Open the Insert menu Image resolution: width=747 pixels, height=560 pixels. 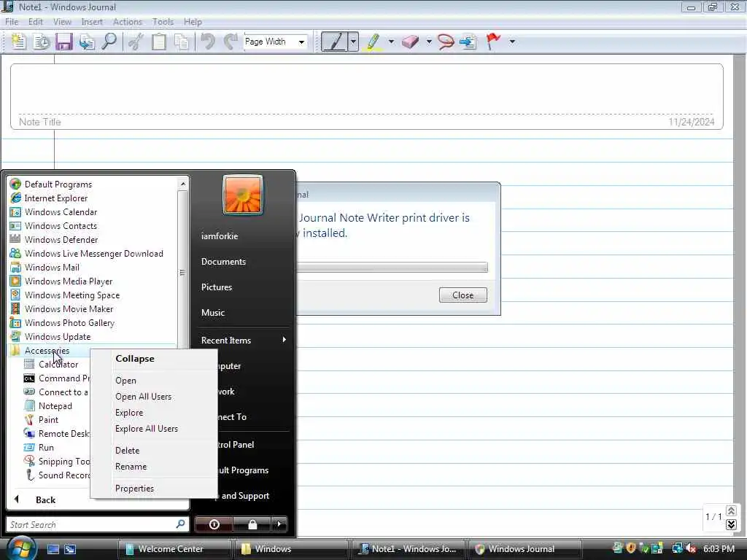coord(92,22)
